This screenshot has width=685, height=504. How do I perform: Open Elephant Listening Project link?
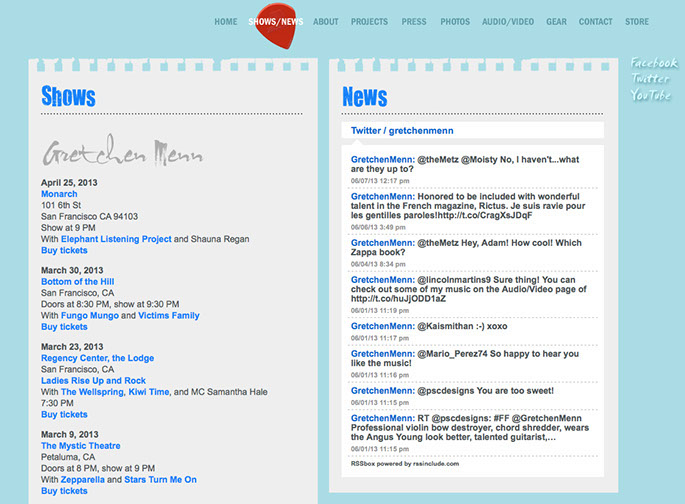(116, 239)
